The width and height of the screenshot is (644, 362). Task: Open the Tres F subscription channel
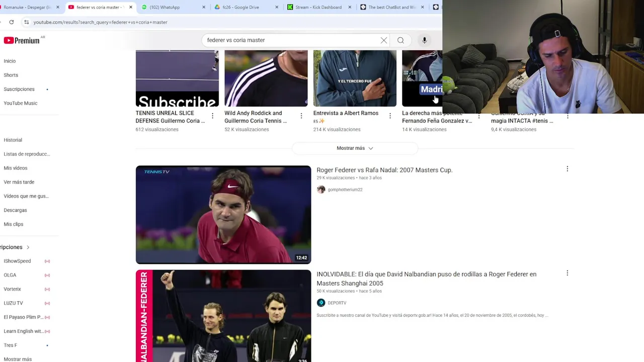point(10,345)
